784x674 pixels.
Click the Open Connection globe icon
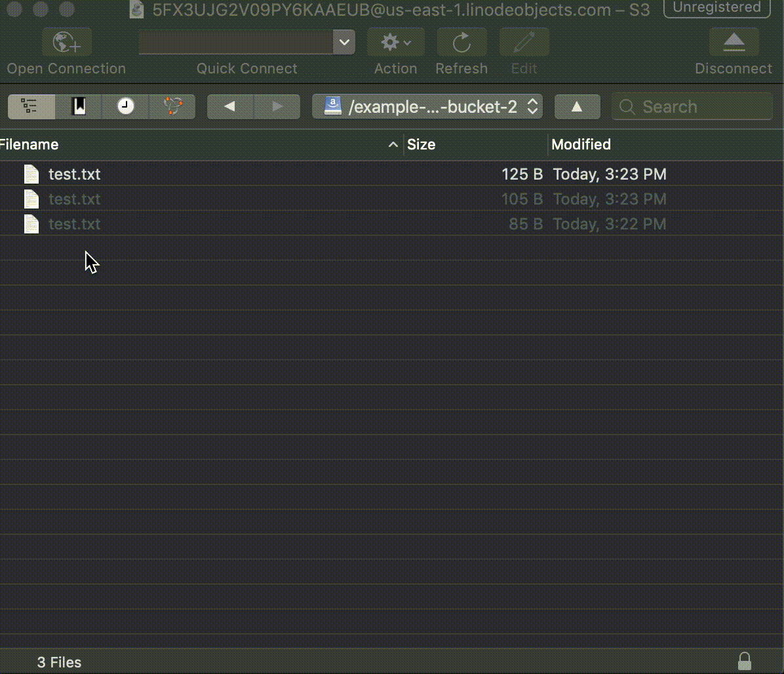point(66,43)
